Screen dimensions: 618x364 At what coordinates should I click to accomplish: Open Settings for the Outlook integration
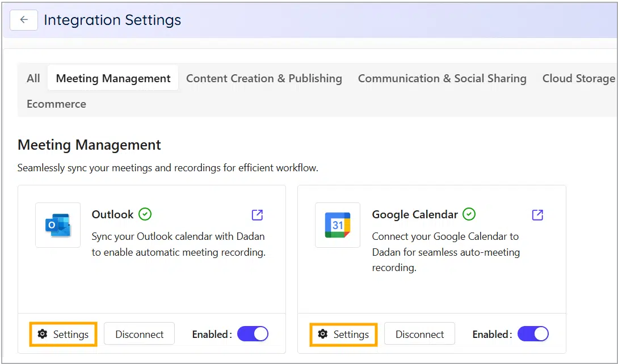pos(63,334)
